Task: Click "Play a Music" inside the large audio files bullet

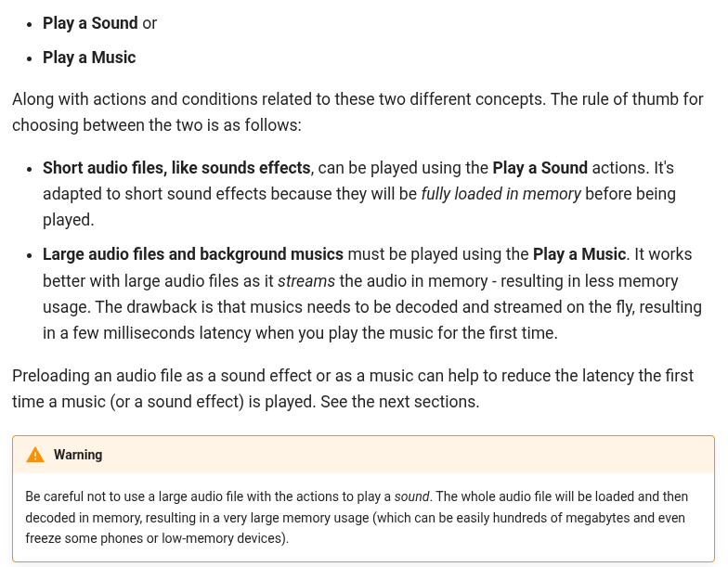Action: [x=579, y=254]
